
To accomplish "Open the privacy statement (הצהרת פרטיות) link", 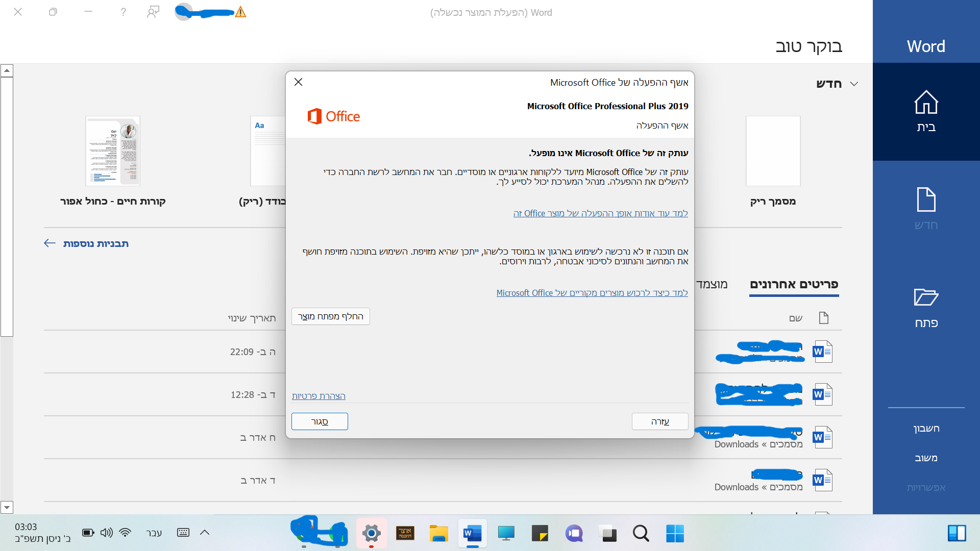I will pyautogui.click(x=318, y=396).
